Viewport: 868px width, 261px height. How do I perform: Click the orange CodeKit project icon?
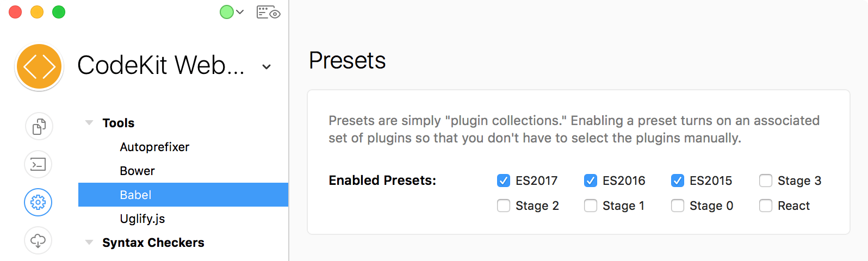40,67
